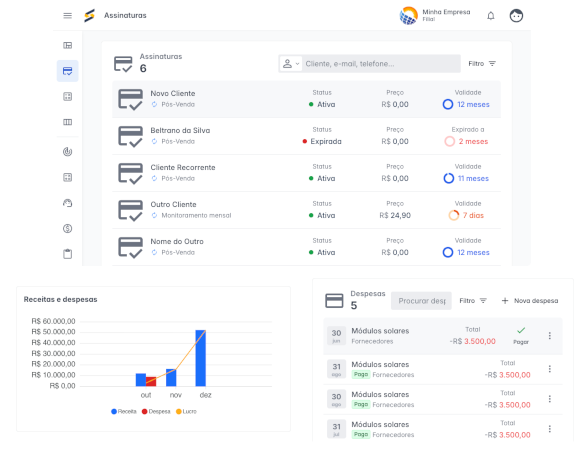This screenshot has width=584, height=451.
Task: Open the finance dollar sidebar icon
Action: (x=67, y=228)
